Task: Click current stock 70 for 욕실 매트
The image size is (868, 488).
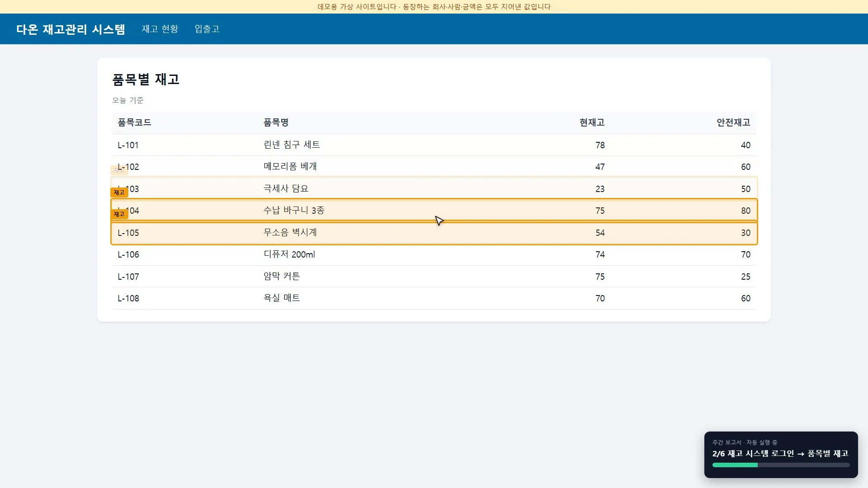Action: point(600,298)
